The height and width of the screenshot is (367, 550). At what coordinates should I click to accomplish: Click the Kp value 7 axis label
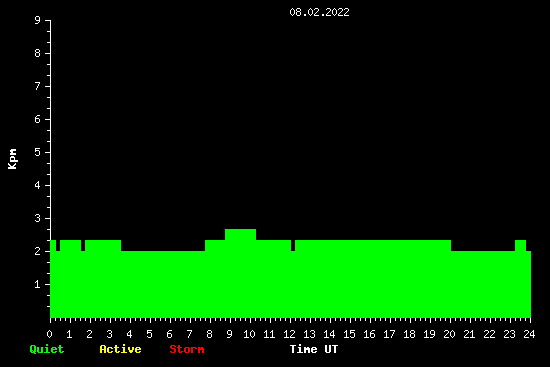click(38, 86)
